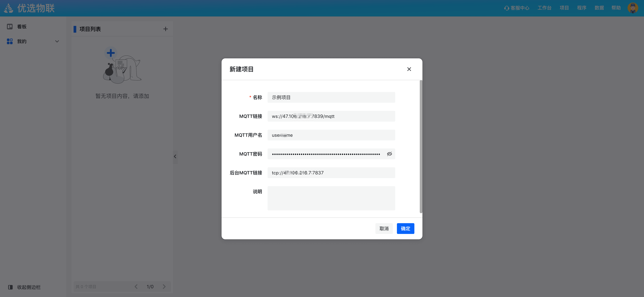
Task: Open the 数据 menu
Action: 599,8
